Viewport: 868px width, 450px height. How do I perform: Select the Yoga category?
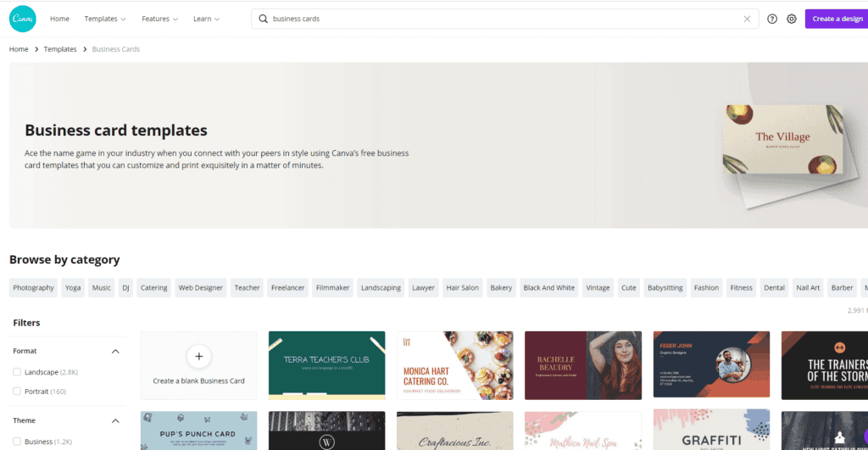coord(73,288)
